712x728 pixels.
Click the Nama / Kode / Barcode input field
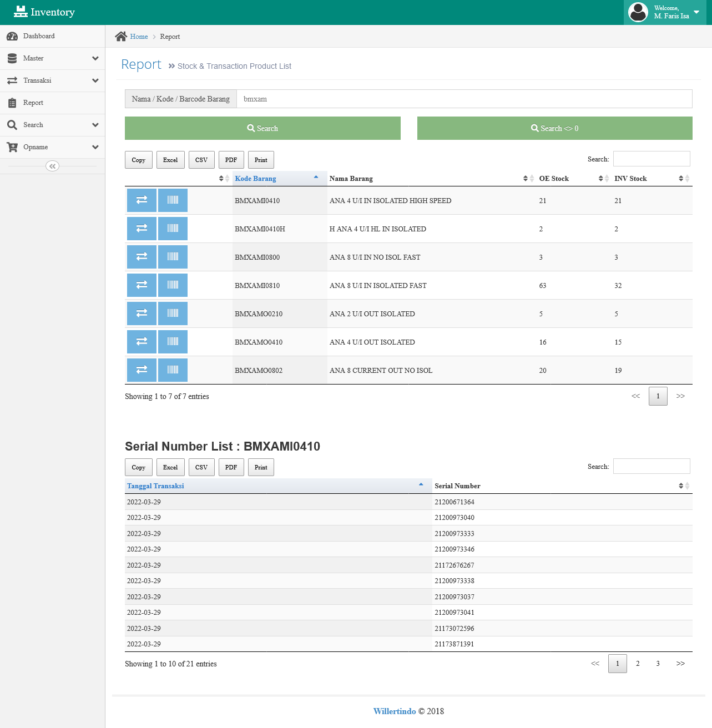(x=464, y=99)
